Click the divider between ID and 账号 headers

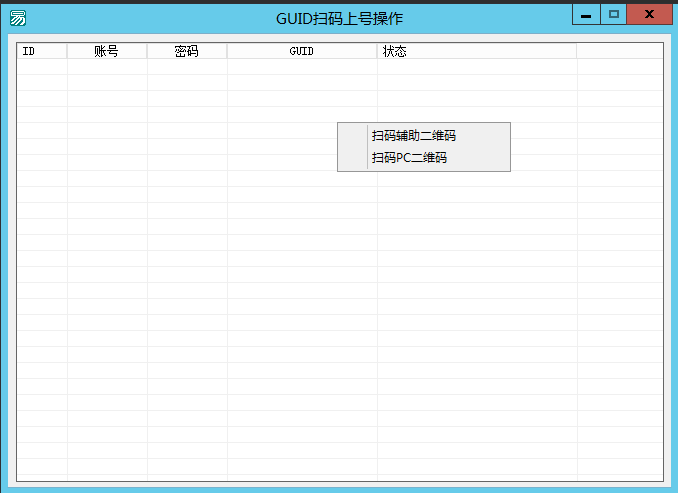(x=67, y=51)
